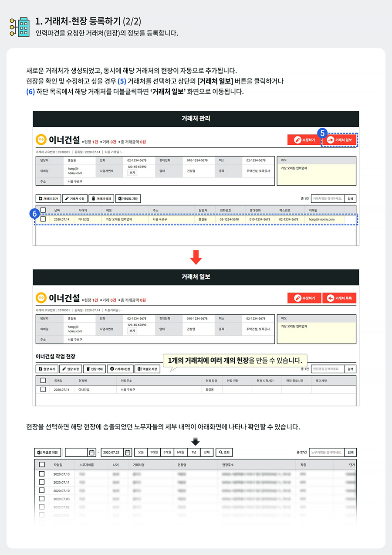
Task: Check the 2020.07.11 worker row
Action: (42, 482)
